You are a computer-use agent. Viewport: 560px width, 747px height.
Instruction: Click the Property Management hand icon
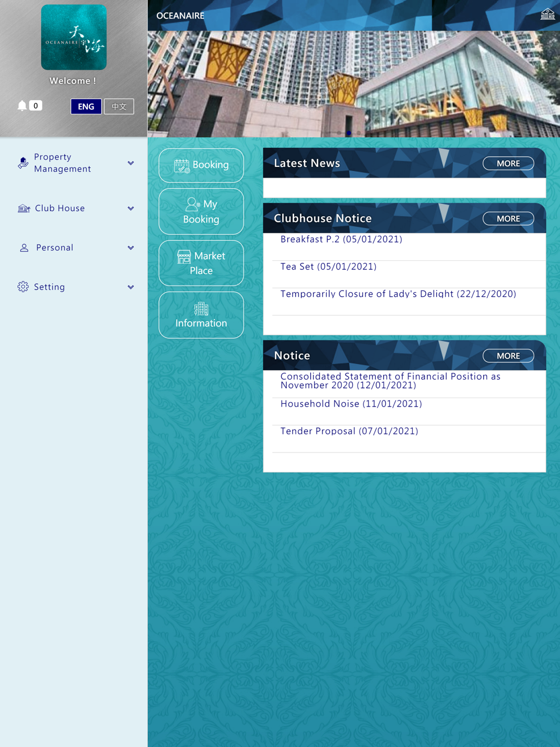[x=23, y=163]
